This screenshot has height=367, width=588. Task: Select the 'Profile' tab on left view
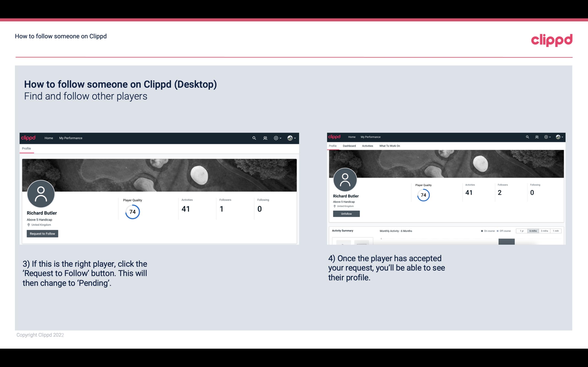pos(26,148)
